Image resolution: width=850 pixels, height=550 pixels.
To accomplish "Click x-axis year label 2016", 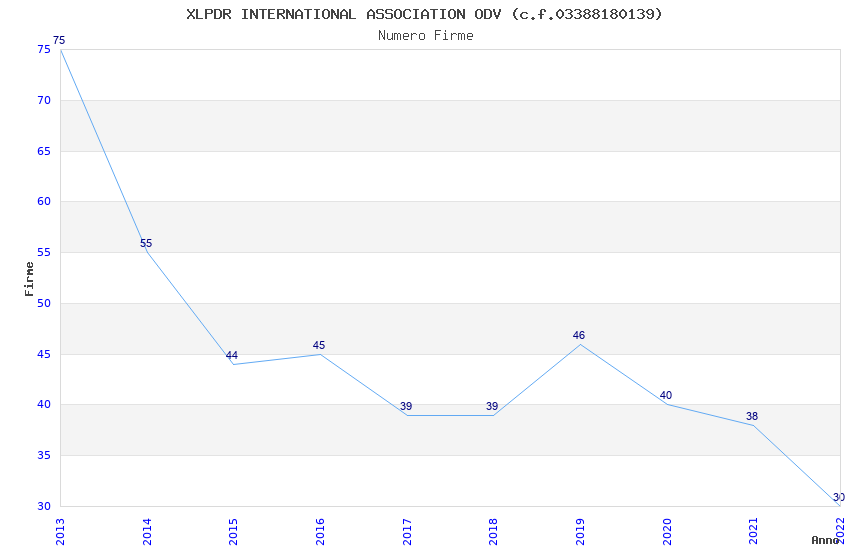I will coord(320,532).
